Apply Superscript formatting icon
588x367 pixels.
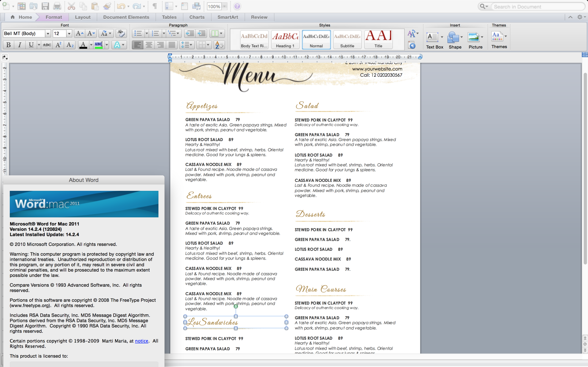(58, 45)
